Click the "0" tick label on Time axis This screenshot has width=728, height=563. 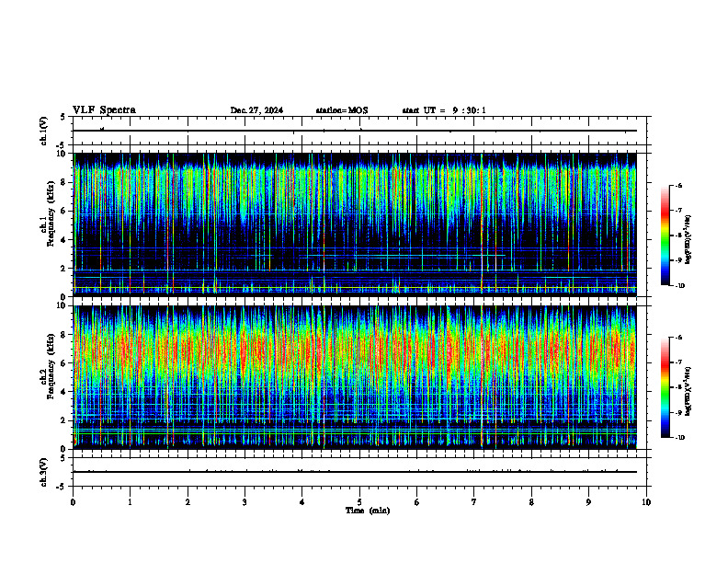tap(73, 502)
